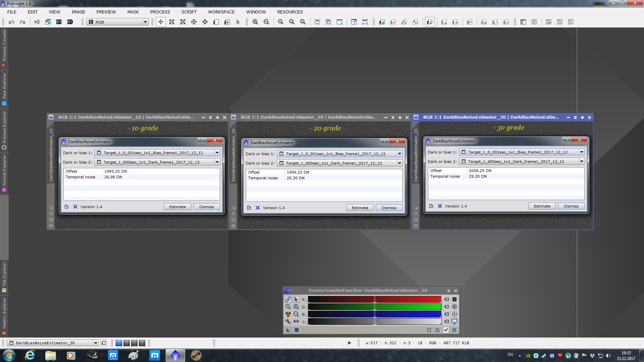Click the STF zoom-in magnifier icon
The height and width of the screenshot is (362, 644).
pyautogui.click(x=296, y=307)
